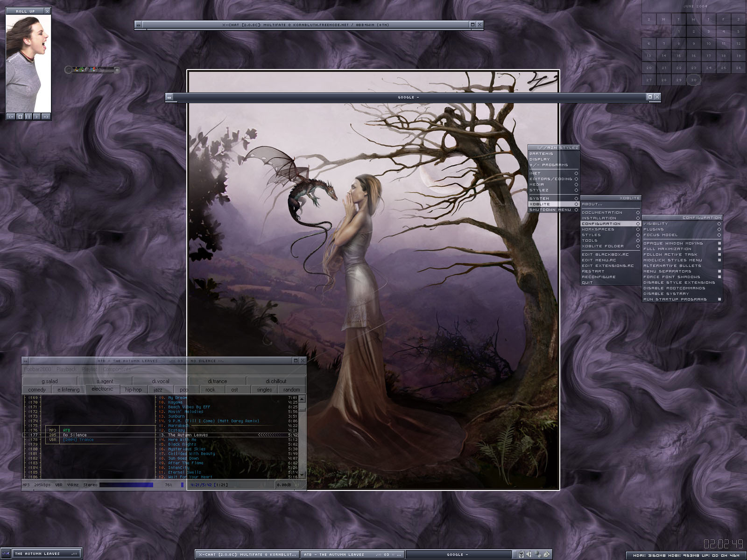This screenshot has height=560, width=747.
Task: Toggle Midclick Styles Menu option
Action: [682, 260]
